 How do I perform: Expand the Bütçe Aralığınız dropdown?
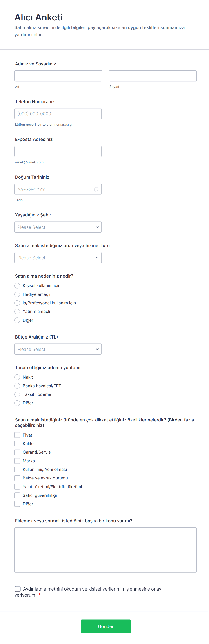(x=58, y=349)
